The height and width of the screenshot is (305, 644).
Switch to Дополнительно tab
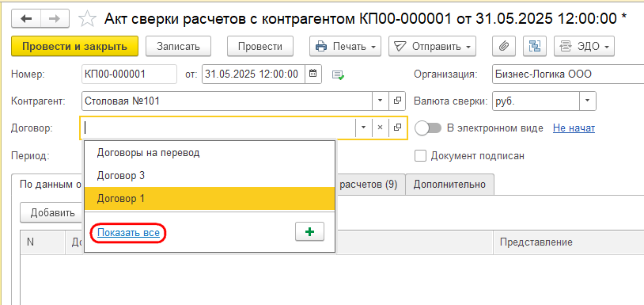[x=449, y=185]
